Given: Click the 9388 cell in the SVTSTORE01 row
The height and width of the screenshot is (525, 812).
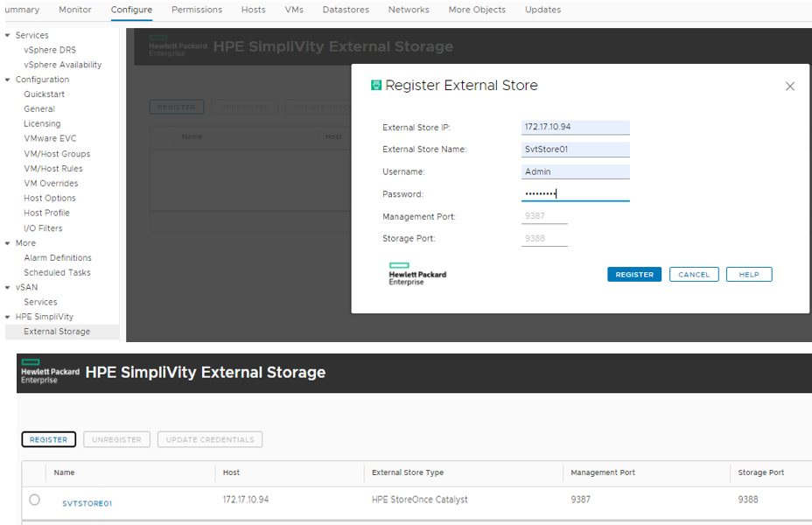Looking at the screenshot, I should point(748,500).
